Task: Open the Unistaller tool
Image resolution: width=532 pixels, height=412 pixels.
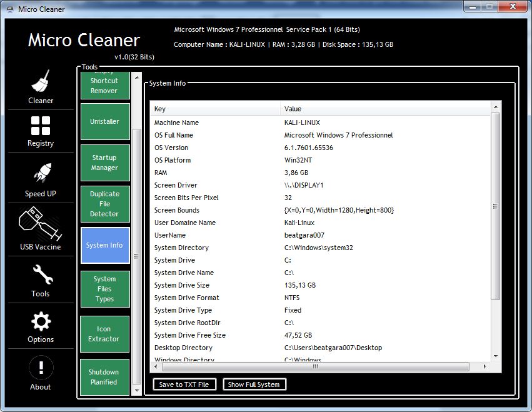Action: point(104,121)
